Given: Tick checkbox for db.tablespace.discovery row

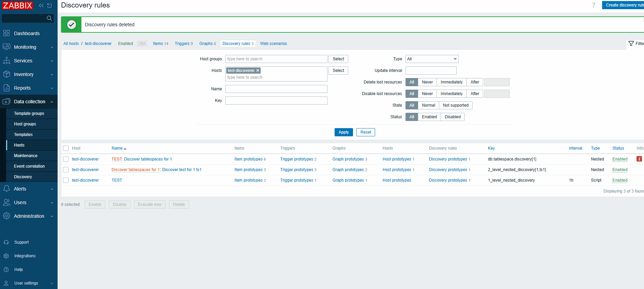Looking at the screenshot, I should click(x=66, y=159).
